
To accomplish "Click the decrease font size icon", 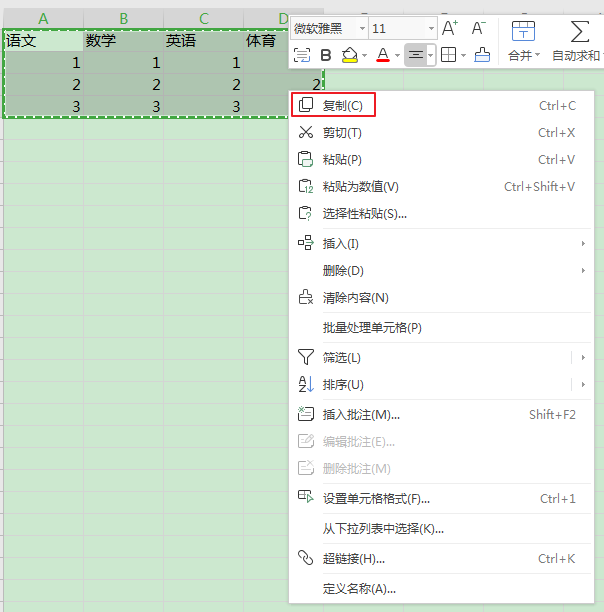I will pos(478,28).
